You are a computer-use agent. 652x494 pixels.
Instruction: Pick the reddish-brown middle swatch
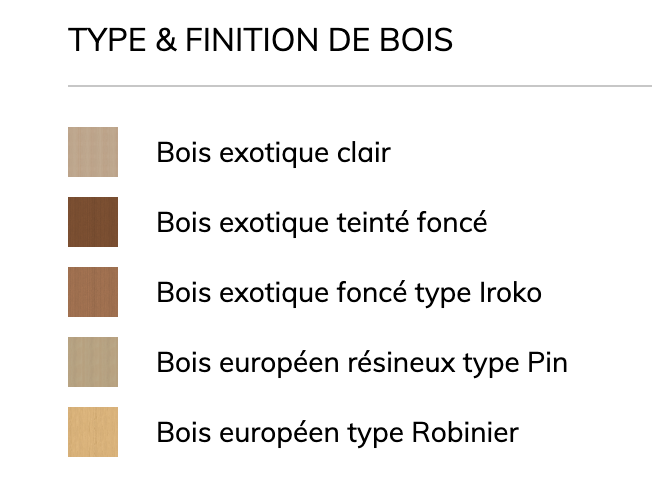pos(93,292)
